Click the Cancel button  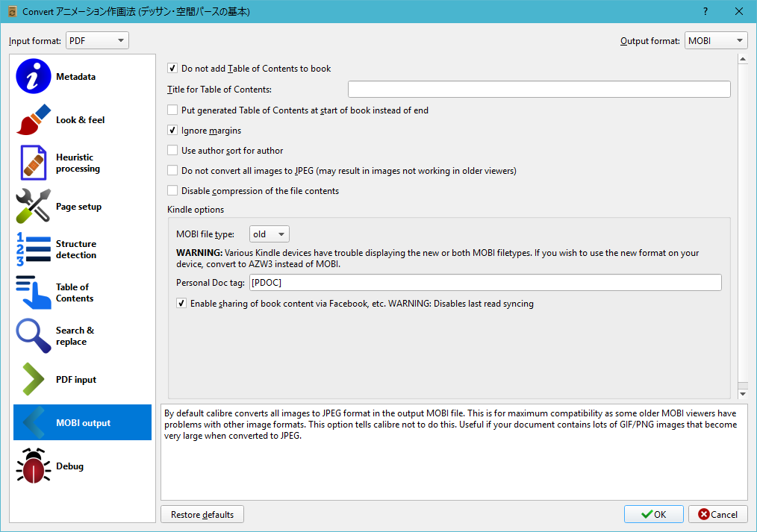click(718, 514)
